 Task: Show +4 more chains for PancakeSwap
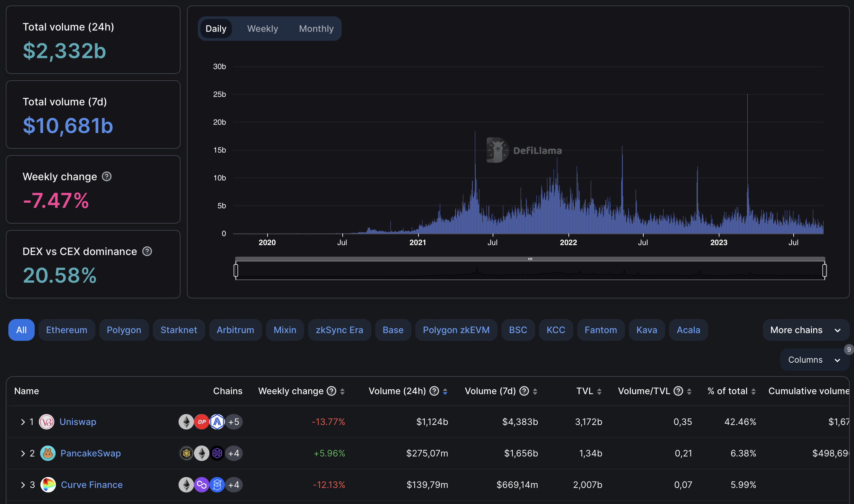(x=234, y=453)
